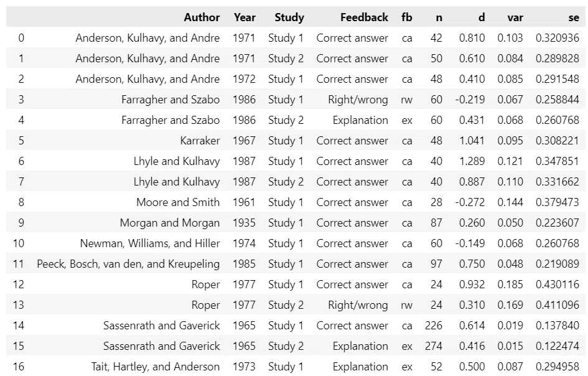Click Peeck, Bosch, van den, and Kreupeling
588x376 pixels.
point(128,264)
